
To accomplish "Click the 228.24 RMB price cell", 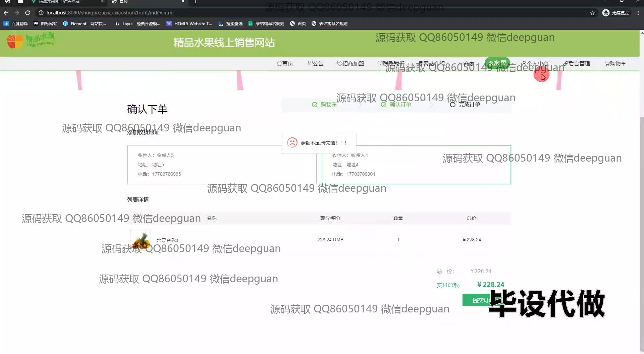I will click(x=330, y=240).
